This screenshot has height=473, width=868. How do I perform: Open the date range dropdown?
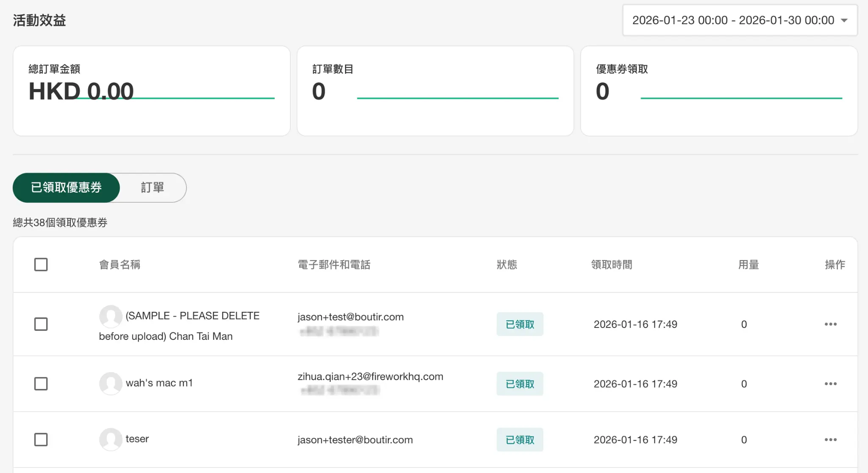tap(733, 20)
